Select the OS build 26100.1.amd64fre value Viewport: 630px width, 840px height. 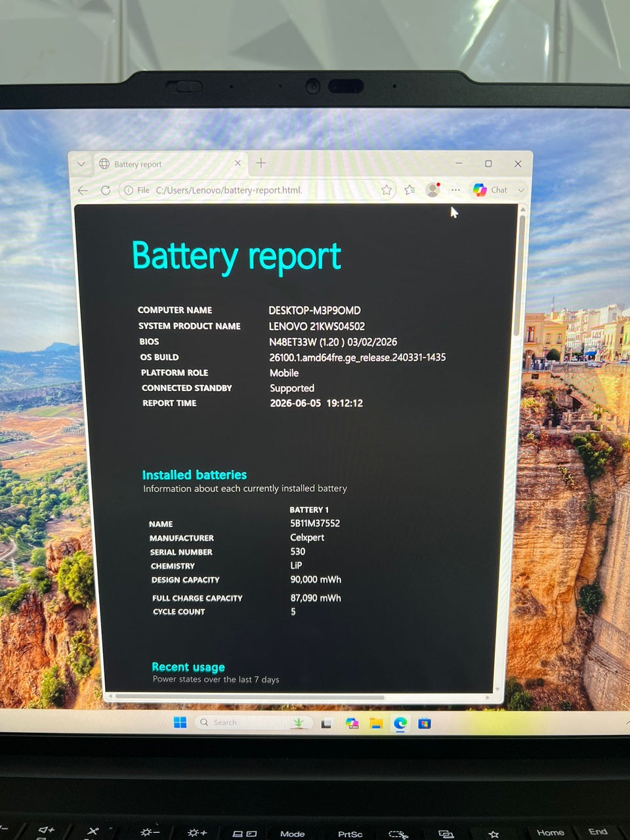tap(358, 358)
